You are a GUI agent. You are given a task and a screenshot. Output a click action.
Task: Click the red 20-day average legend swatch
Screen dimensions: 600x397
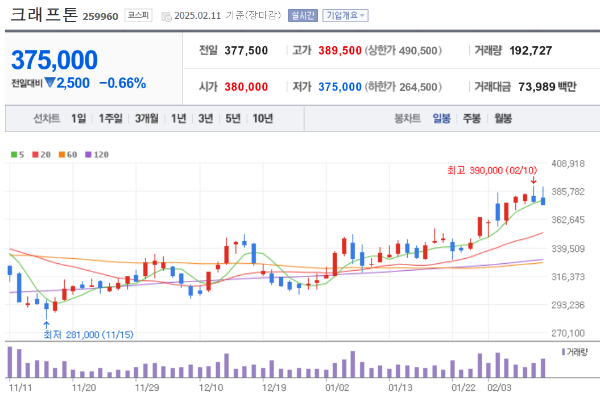coord(35,155)
